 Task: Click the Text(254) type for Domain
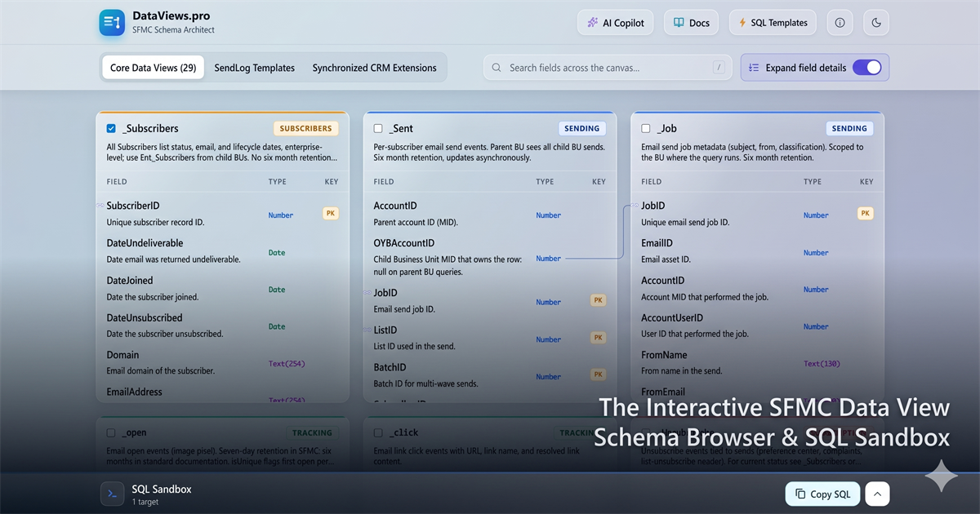tap(287, 364)
